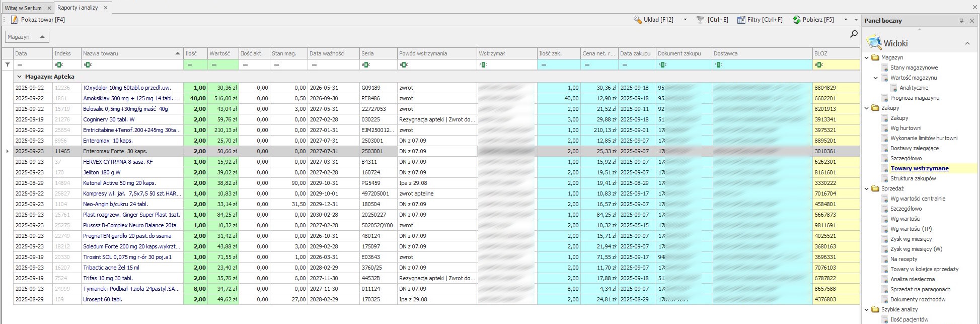Switch to the Witaj w Sertum tab
Screen dimensions: 980x324
(x=23, y=8)
